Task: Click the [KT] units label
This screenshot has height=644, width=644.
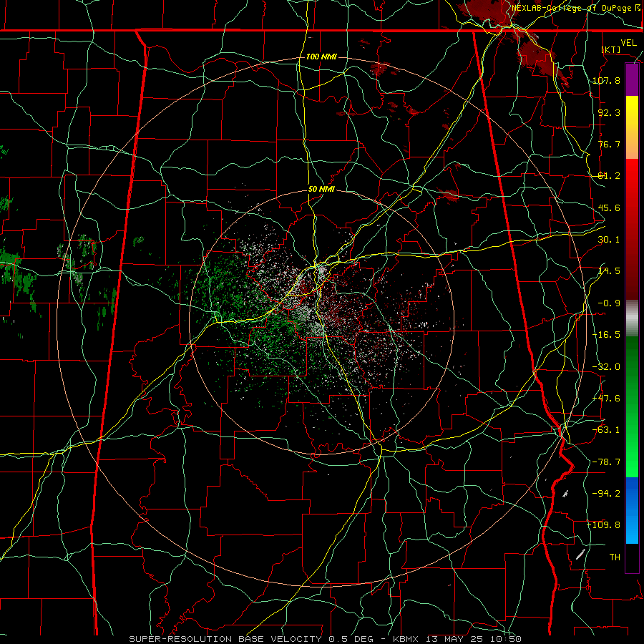Action: [x=611, y=49]
